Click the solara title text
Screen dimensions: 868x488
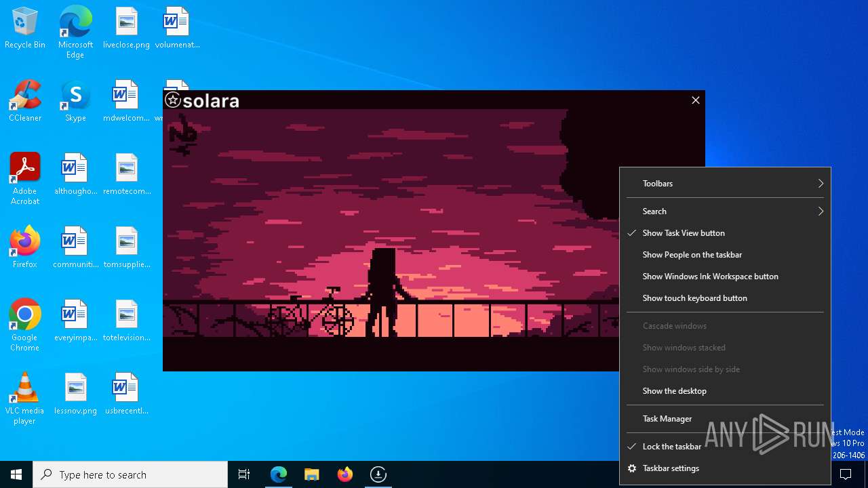pos(211,101)
